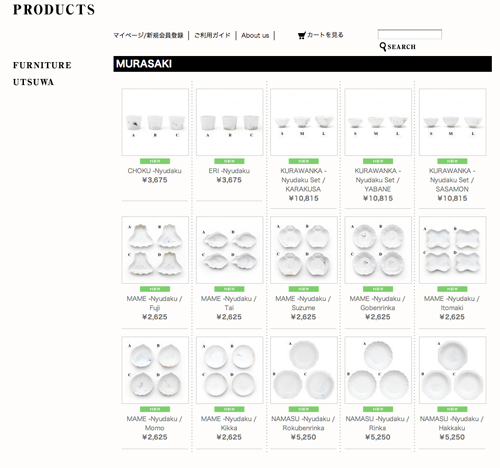Image resolution: width=500 pixels, height=468 pixels.
Task: Open the CHOKU -Nyudaku product thumbnail
Action: pyautogui.click(x=155, y=122)
